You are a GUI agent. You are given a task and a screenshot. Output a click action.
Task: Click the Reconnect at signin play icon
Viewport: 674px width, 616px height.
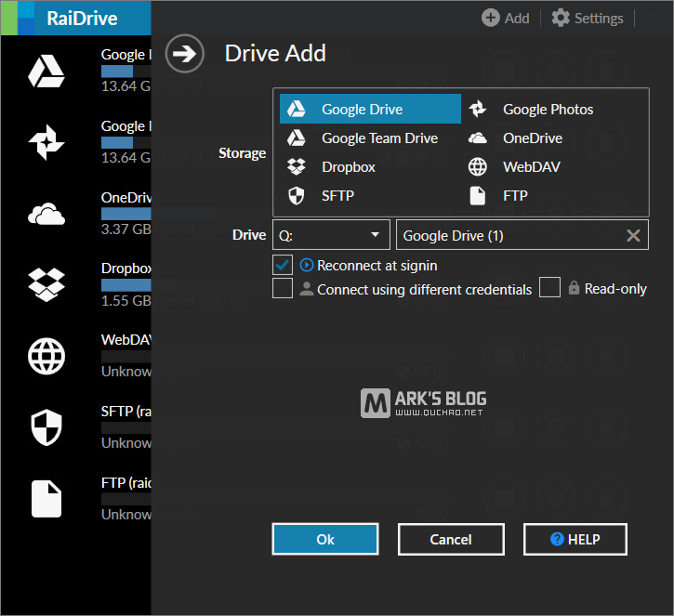(307, 265)
